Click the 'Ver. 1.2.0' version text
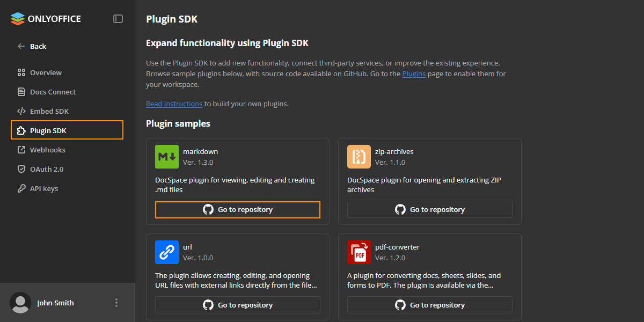 pyautogui.click(x=390, y=258)
